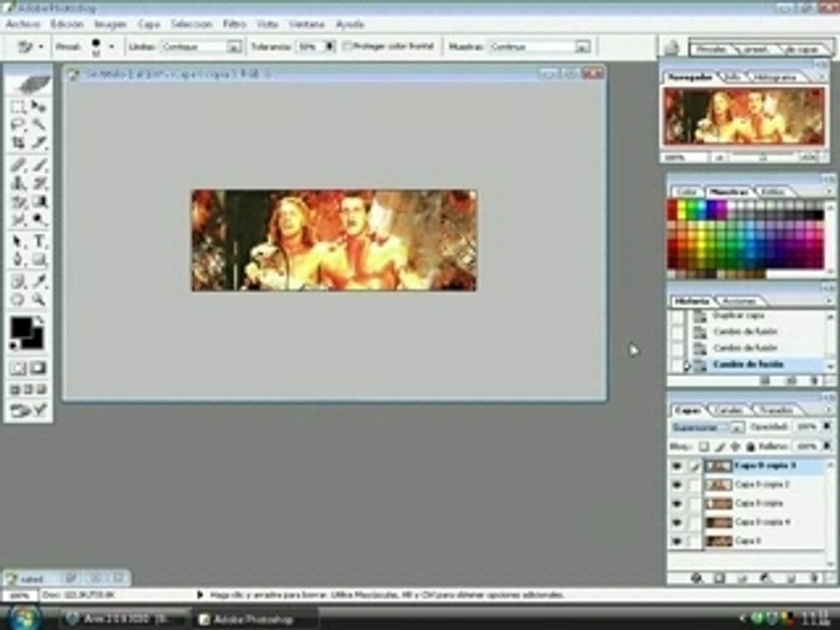This screenshot has width=840, height=630.
Task: Toggle lock transparent pixels in Capas
Action: tap(703, 446)
